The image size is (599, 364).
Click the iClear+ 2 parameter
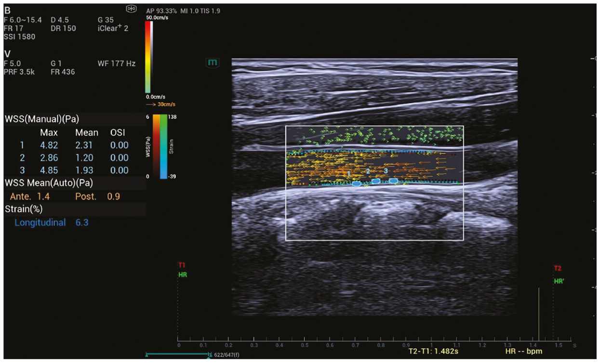113,28
